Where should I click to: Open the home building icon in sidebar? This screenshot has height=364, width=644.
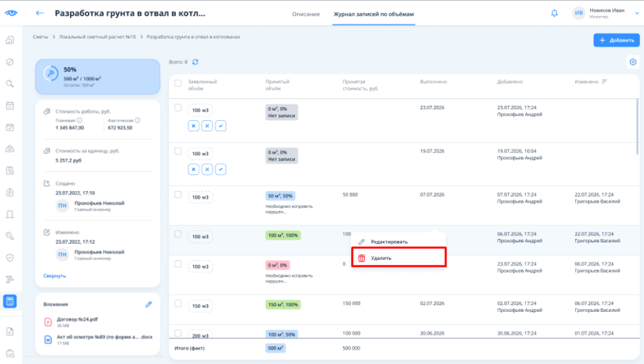[10, 40]
